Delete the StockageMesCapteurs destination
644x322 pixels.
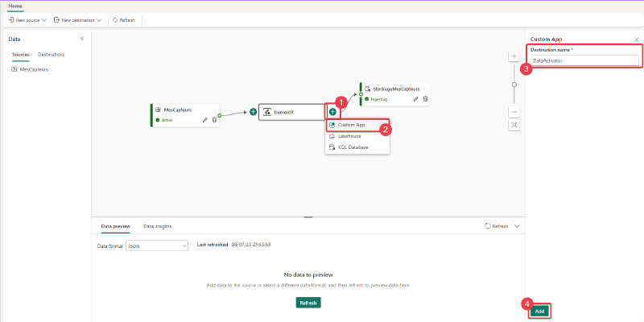[x=426, y=99]
